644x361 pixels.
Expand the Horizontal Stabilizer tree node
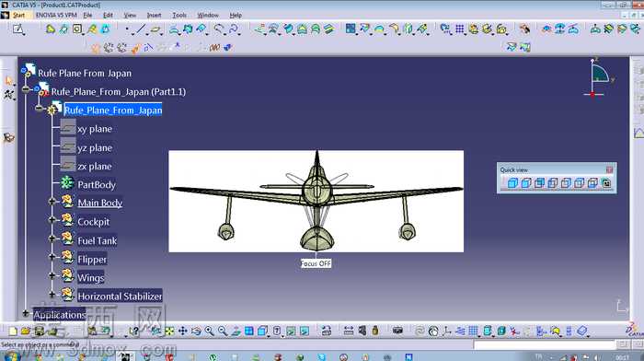pos(52,294)
